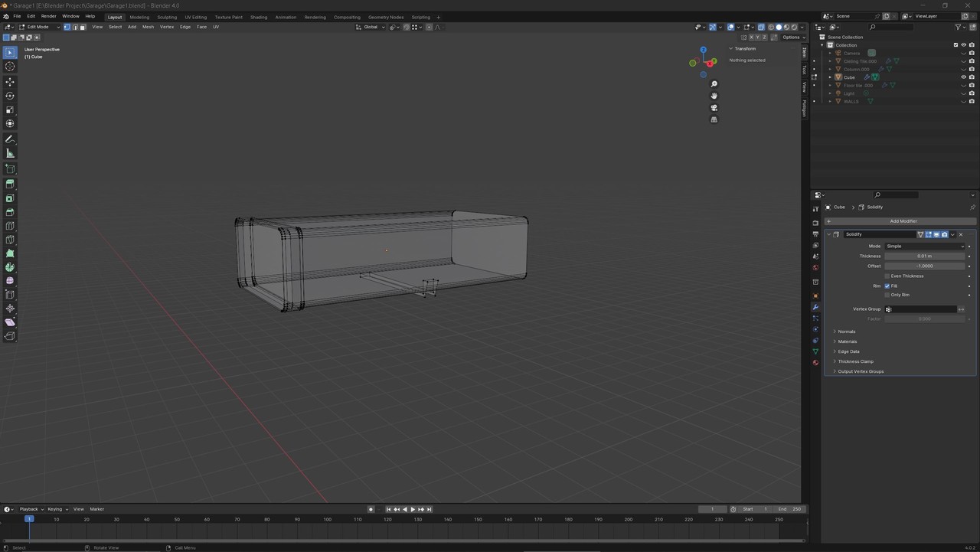
Task: Choose the Extrude Region tool
Action: [10, 184]
